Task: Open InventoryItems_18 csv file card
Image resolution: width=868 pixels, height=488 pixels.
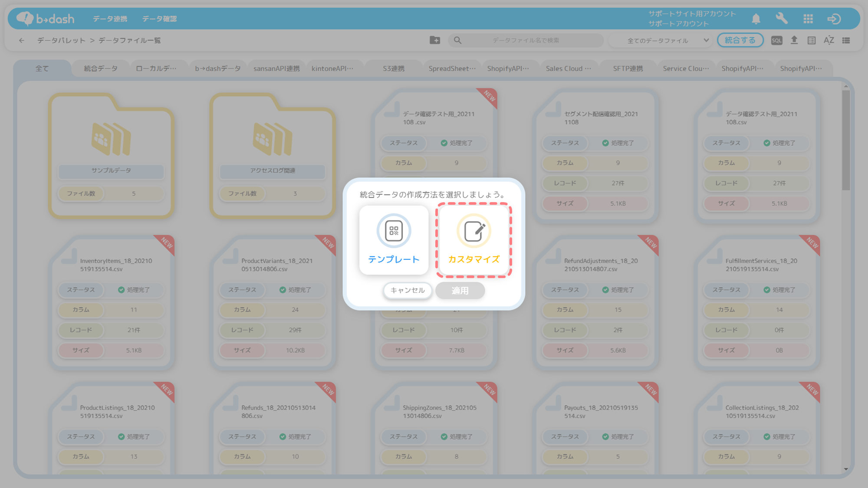Action: [x=111, y=303]
